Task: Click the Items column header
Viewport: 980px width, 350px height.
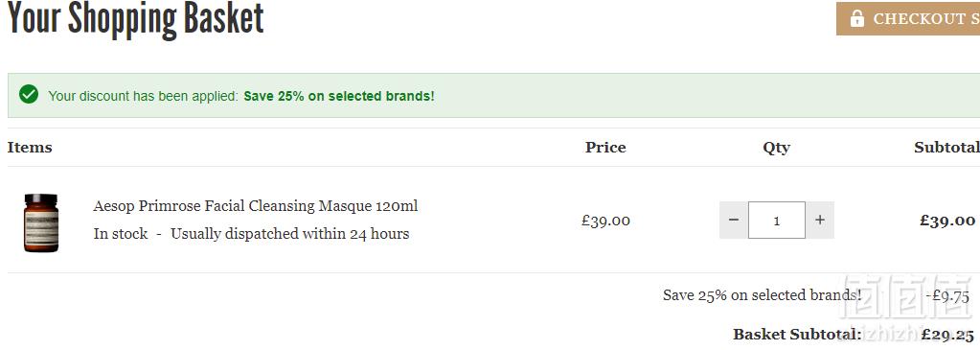Action: click(30, 148)
